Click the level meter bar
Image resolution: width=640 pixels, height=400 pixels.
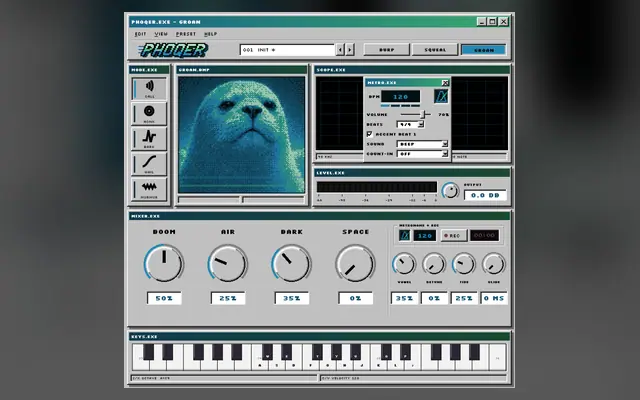[x=377, y=187]
